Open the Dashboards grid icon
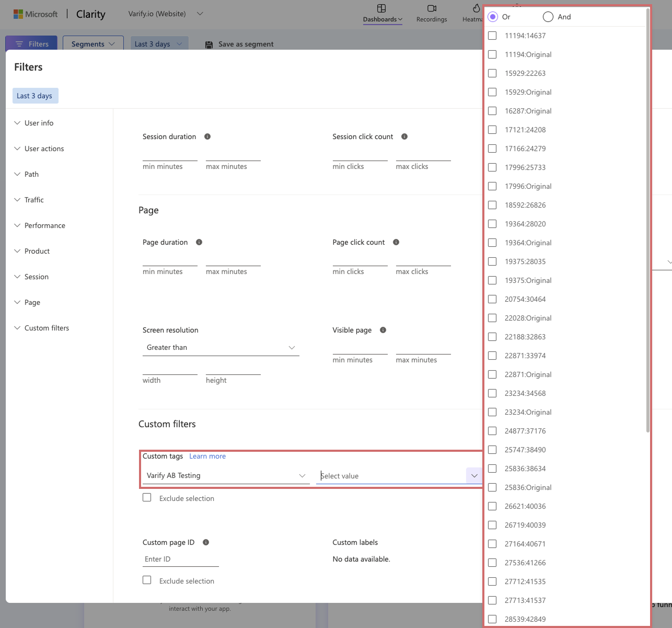The height and width of the screenshot is (628, 672). [x=381, y=8]
